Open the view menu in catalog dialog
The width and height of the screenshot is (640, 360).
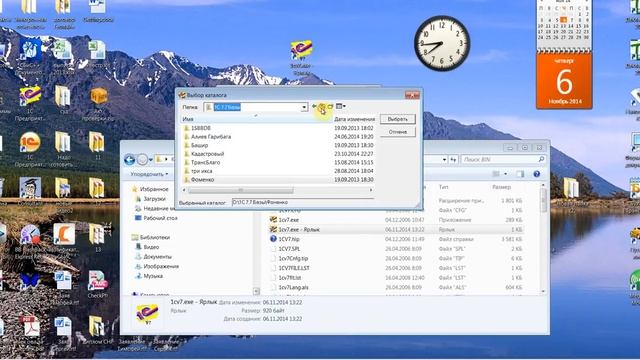coord(340,107)
